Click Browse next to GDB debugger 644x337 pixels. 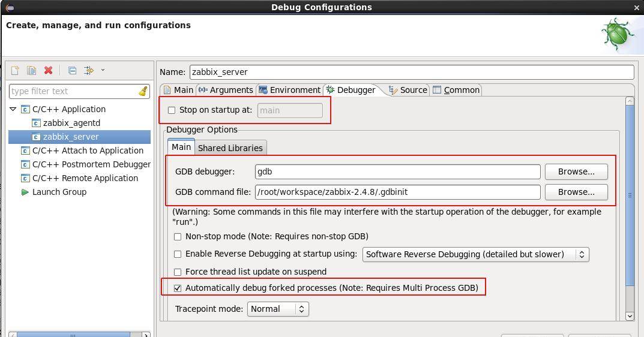[576, 171]
